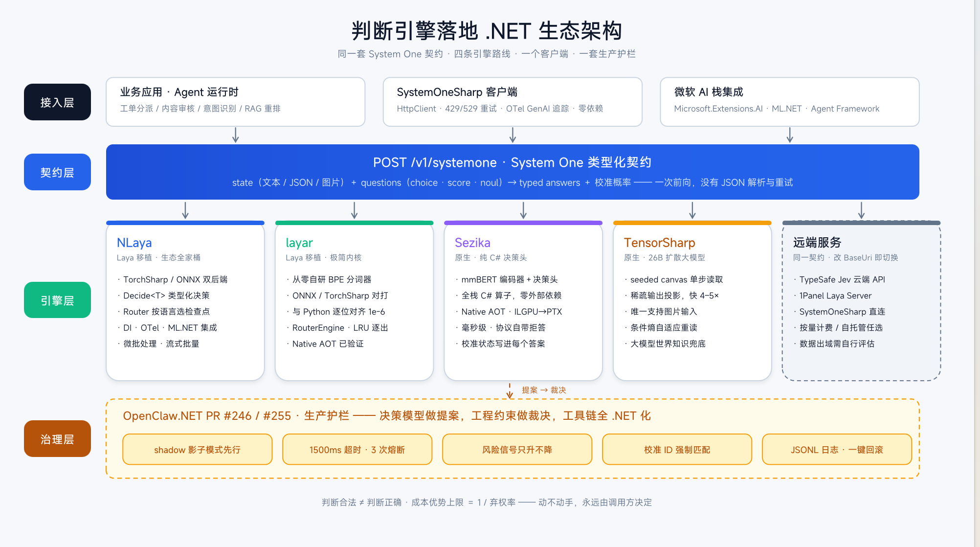The height and width of the screenshot is (547, 980).
Task: Click the 1500ms 超时 · 3 次熔断 chip
Action: 357,450
